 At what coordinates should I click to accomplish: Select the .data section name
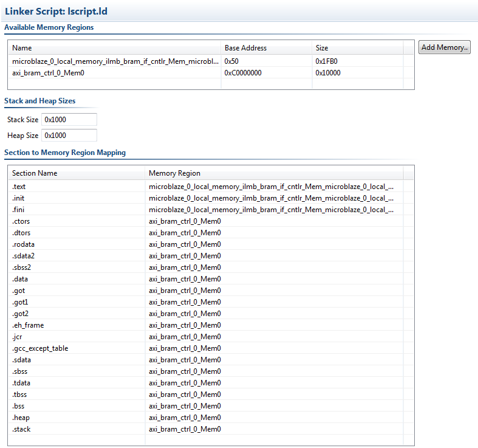pos(20,279)
